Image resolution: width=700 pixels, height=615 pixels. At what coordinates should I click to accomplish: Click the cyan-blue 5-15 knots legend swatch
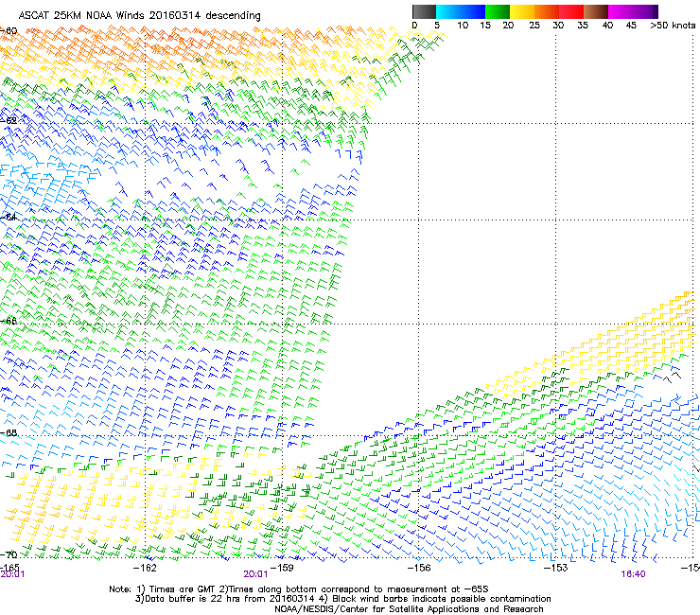(461, 11)
